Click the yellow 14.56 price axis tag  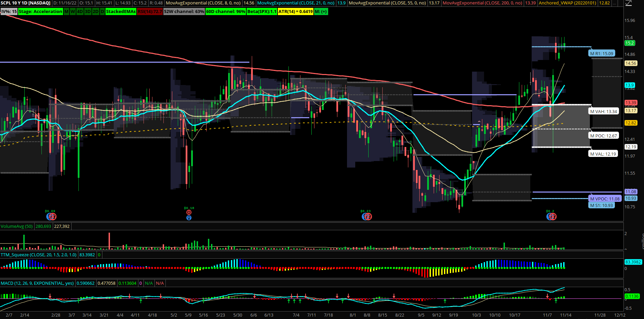[x=631, y=63]
